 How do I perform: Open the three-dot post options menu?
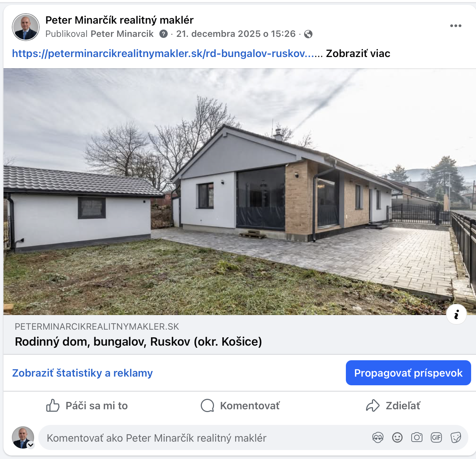(455, 26)
